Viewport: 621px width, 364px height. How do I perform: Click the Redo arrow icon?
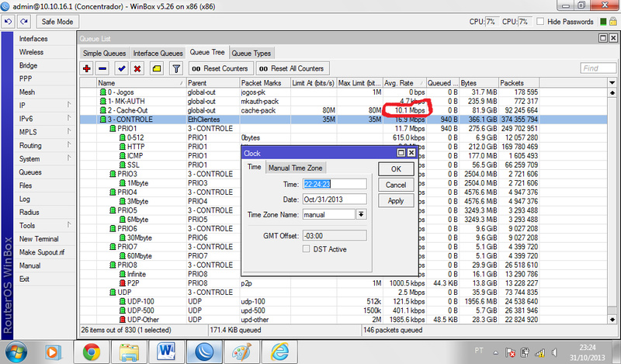[24, 22]
